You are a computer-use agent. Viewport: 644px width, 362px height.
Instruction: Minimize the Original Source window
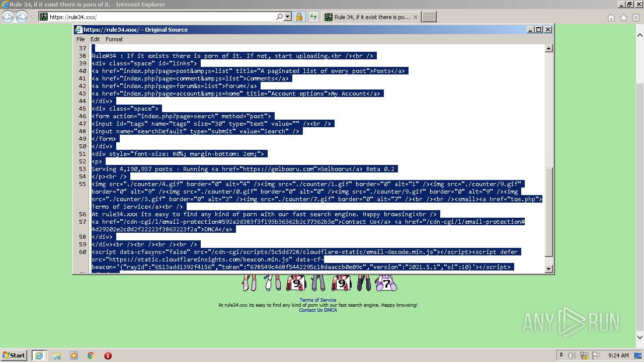(x=531, y=30)
